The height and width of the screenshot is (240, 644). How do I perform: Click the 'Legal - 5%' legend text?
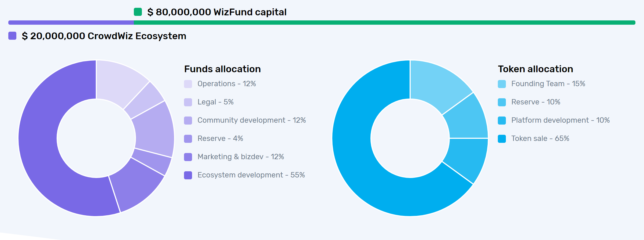click(x=216, y=102)
